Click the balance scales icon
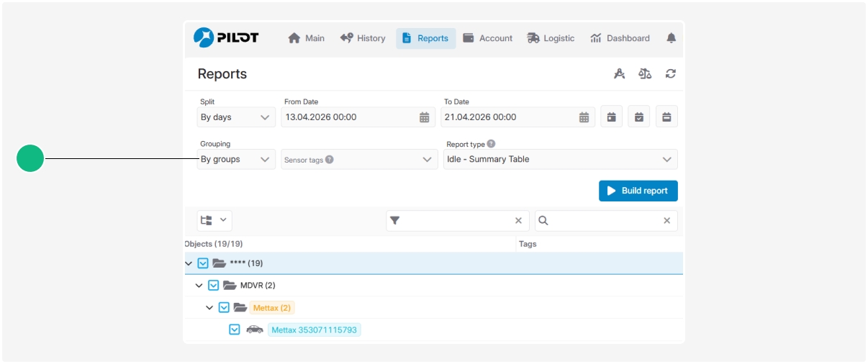 point(645,73)
